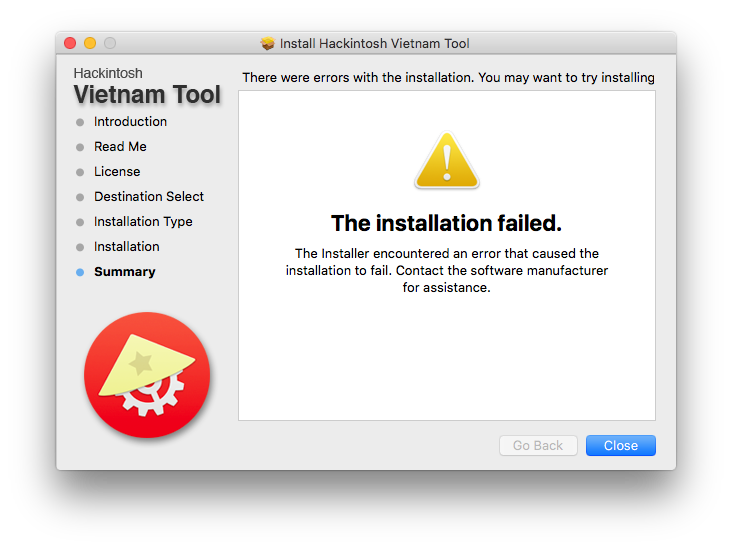Click the package icon in title bar
732x550 pixels.
click(267, 44)
